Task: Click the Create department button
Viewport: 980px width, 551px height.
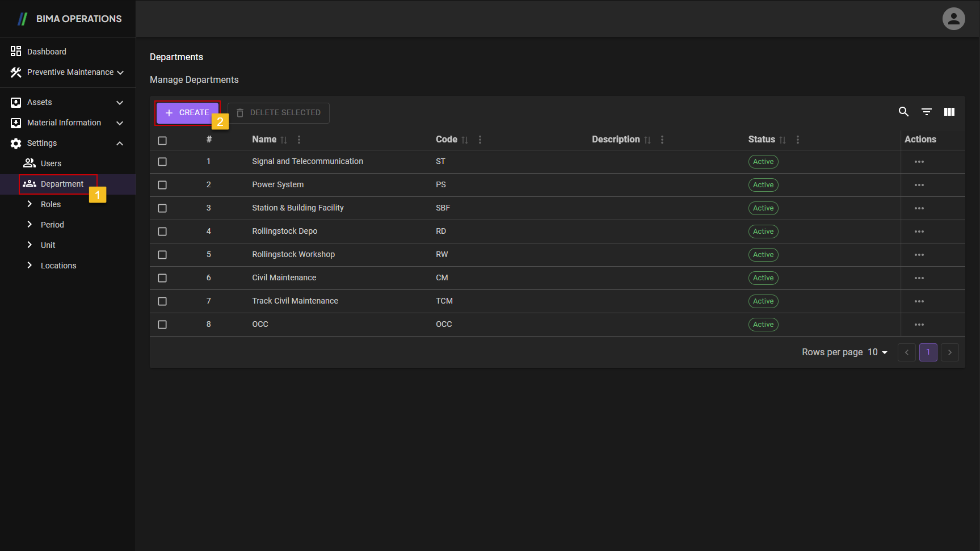Action: (187, 113)
